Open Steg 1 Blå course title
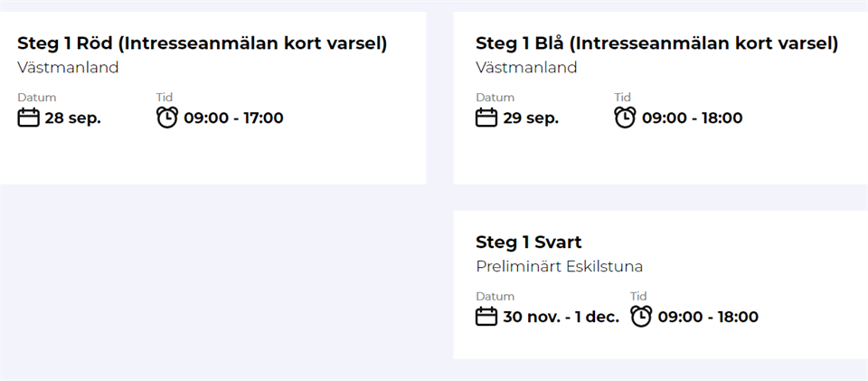Image resolution: width=868 pixels, height=381 pixels. (x=656, y=43)
